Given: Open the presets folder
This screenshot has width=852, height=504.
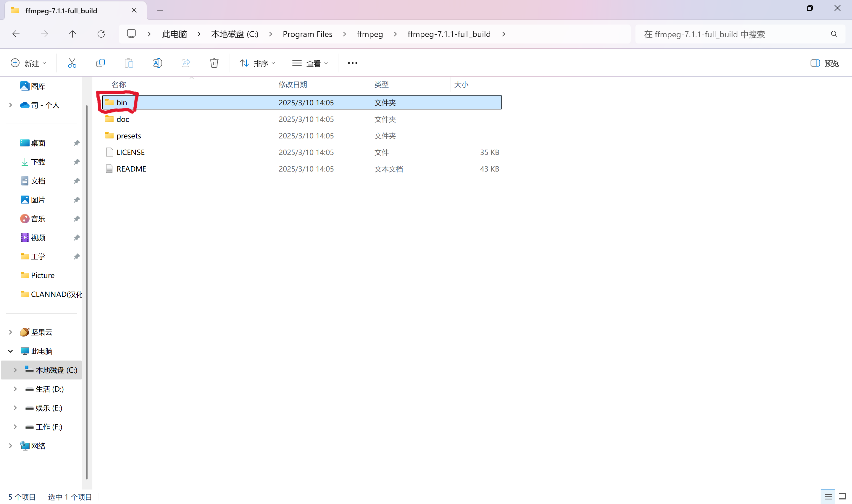Looking at the screenshot, I should point(128,136).
